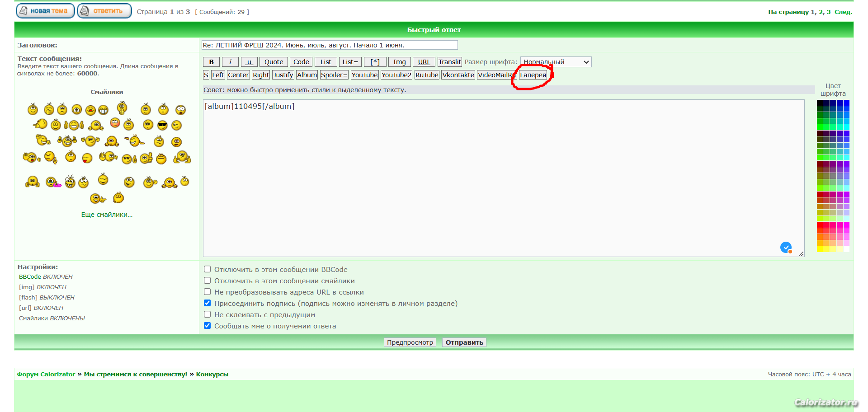The width and height of the screenshot is (868, 412).
Task: Click the blue checkmark icon in textarea
Action: (786, 247)
